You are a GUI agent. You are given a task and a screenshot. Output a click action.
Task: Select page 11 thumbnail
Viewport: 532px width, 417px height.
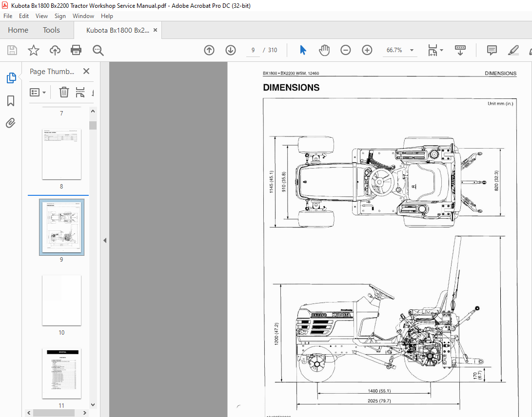click(x=61, y=373)
